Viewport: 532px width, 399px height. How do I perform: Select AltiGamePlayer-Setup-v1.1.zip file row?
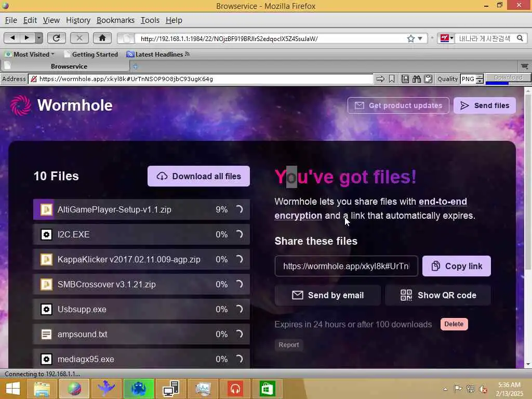(141, 209)
